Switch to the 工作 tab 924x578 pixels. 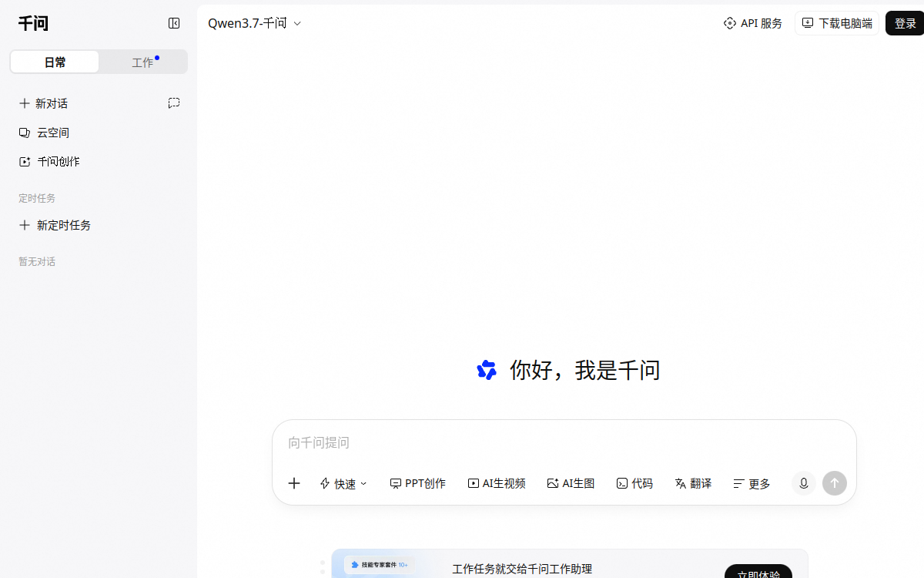pos(143,62)
